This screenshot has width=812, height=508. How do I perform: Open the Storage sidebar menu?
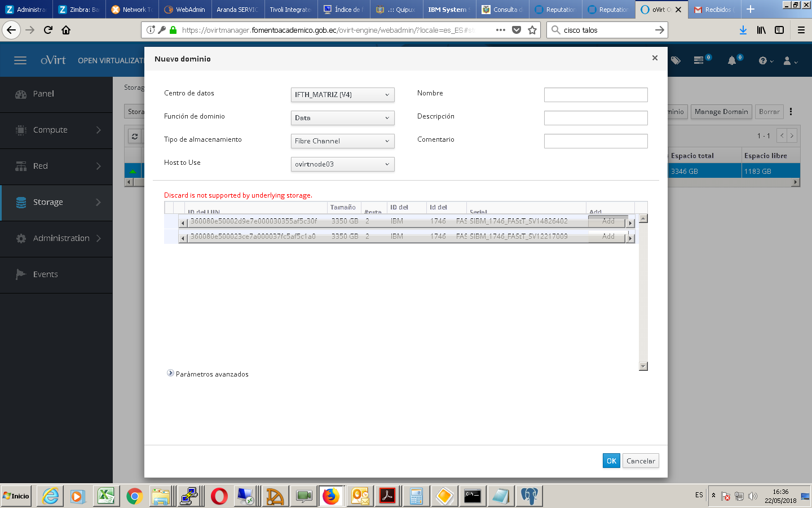[x=56, y=202]
